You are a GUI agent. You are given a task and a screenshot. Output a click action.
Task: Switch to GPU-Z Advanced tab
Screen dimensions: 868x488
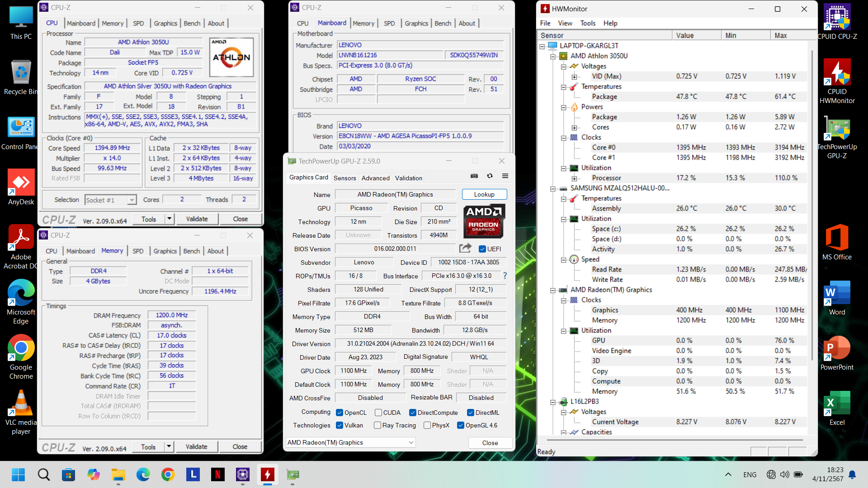point(375,178)
